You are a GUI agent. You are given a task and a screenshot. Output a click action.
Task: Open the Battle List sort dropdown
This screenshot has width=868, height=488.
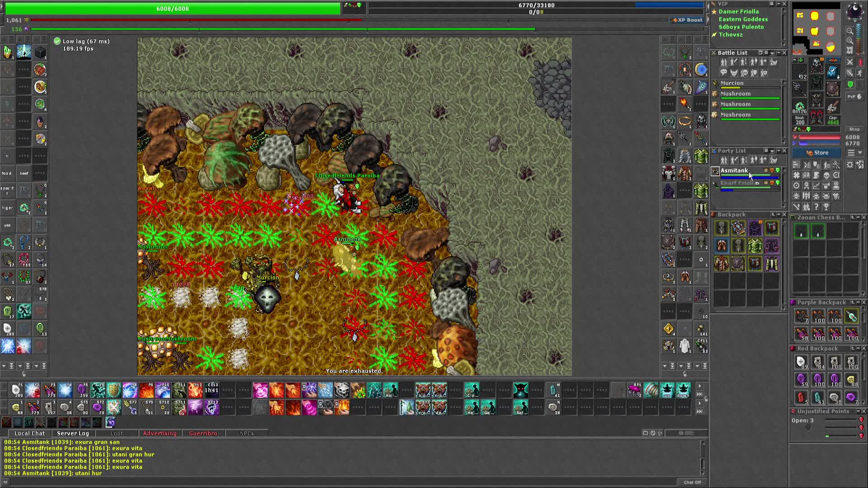772,53
